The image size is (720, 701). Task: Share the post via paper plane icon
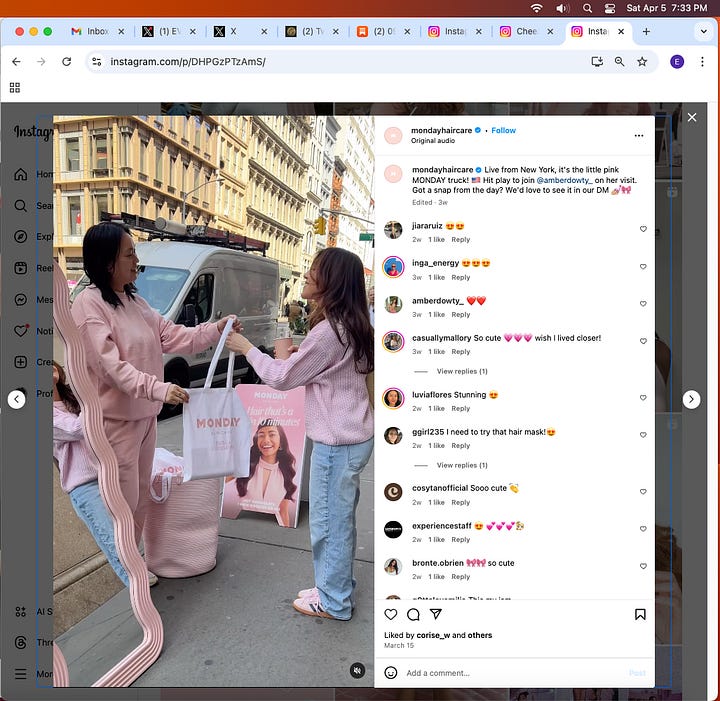coord(436,614)
